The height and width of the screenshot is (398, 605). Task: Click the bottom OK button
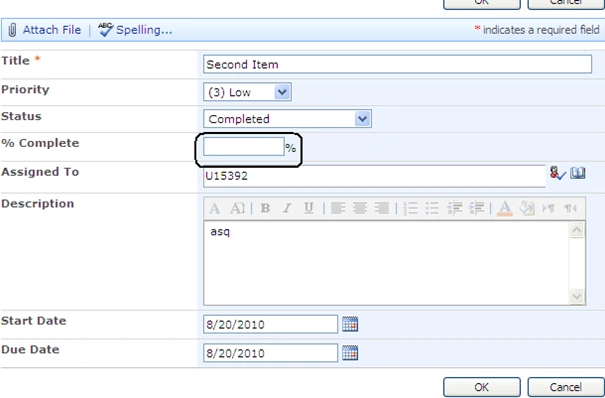click(x=482, y=387)
